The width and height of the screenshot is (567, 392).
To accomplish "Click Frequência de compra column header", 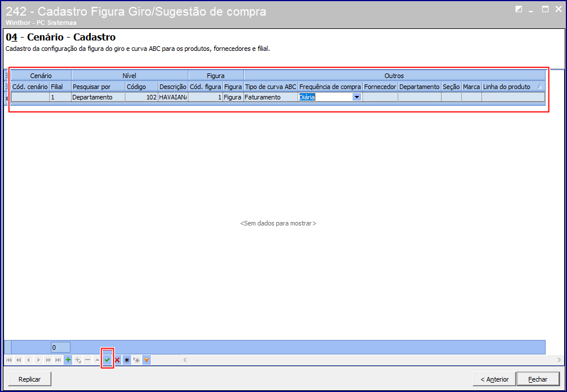I will [x=330, y=87].
